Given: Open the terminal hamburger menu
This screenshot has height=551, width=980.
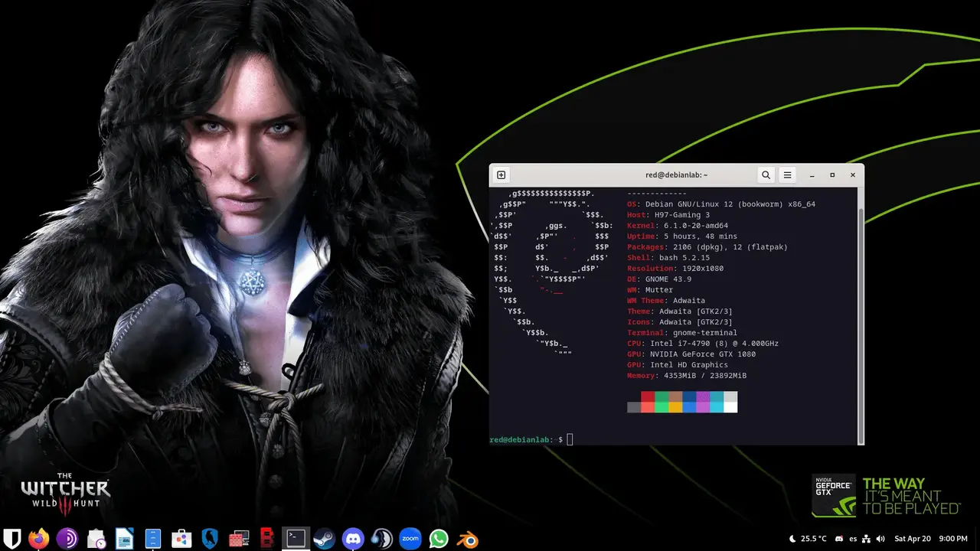Looking at the screenshot, I should click(787, 175).
